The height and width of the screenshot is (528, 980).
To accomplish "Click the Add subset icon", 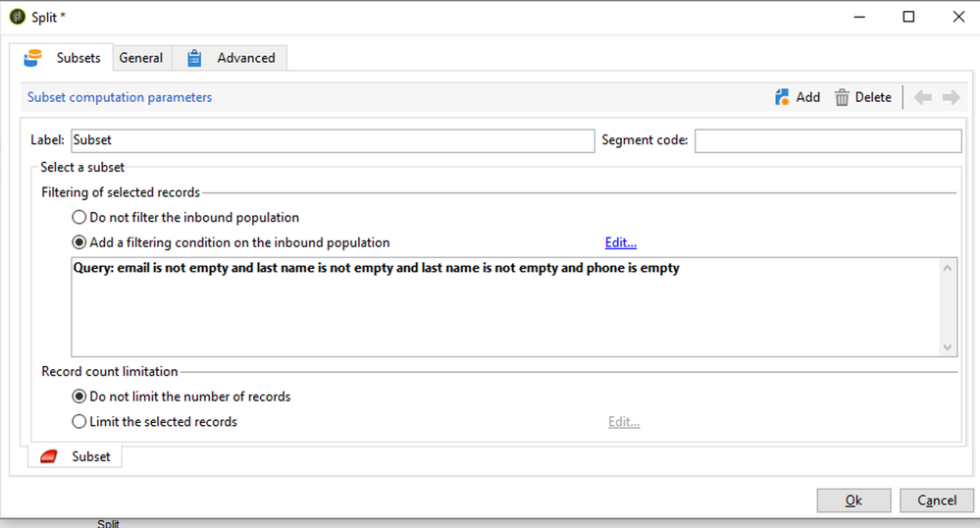I will point(782,97).
